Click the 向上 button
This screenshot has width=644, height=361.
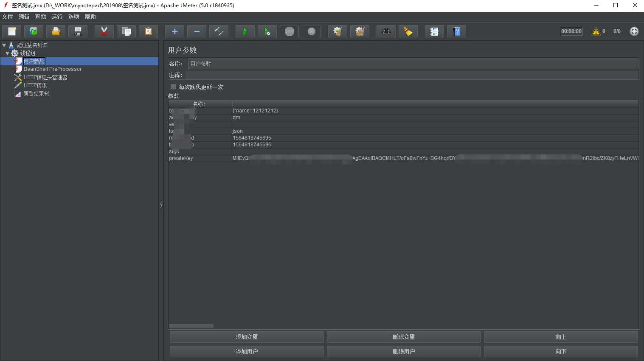561,337
